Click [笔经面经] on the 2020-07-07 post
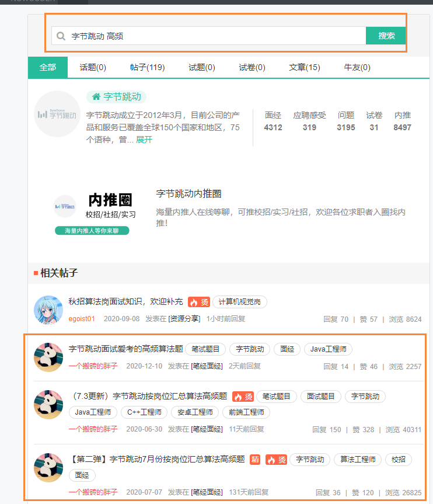The image size is (433, 504). 207,492
